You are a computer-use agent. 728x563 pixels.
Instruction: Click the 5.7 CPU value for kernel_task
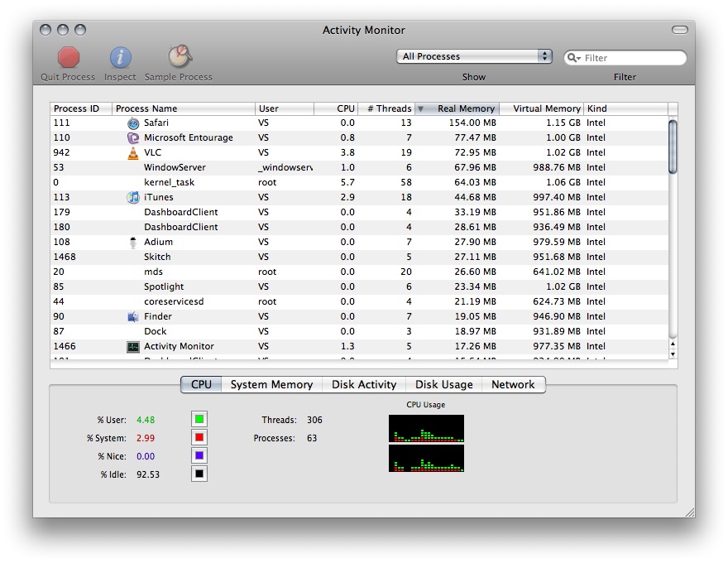[347, 182]
